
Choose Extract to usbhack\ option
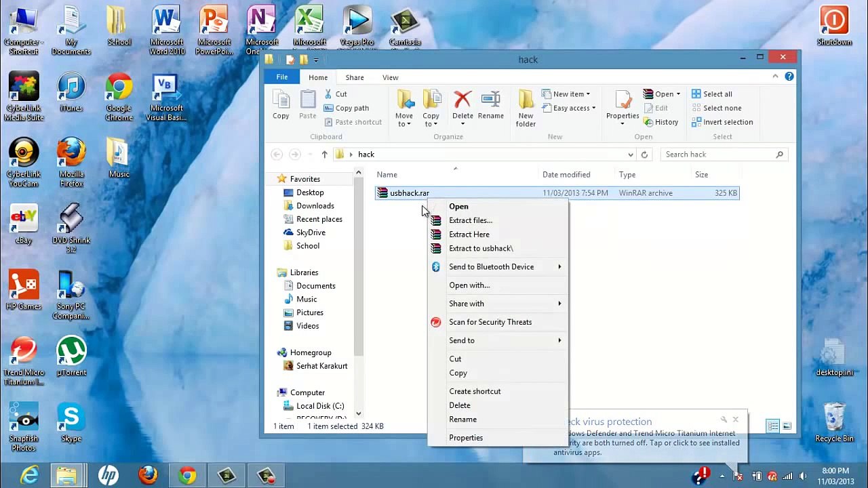(497, 248)
